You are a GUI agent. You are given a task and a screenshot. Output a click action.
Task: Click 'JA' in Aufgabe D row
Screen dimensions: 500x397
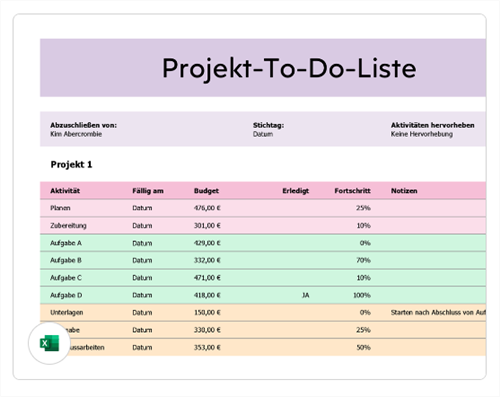pos(305,295)
